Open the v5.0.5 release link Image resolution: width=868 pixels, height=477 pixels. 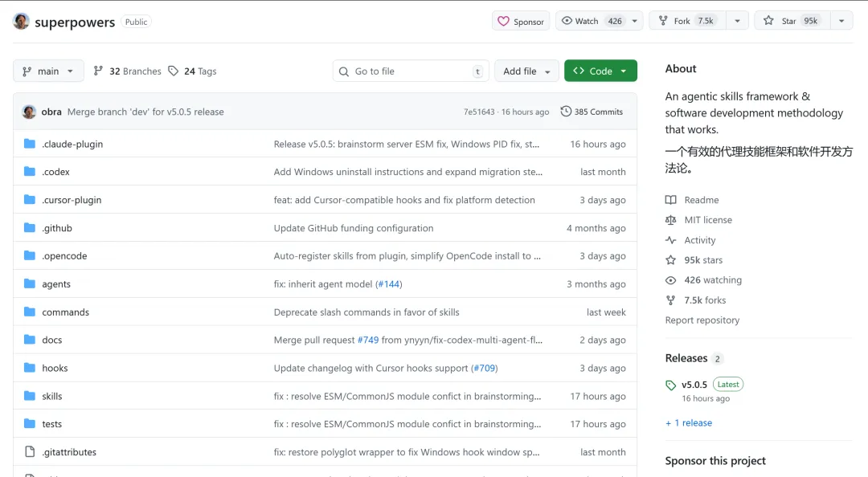pos(694,385)
